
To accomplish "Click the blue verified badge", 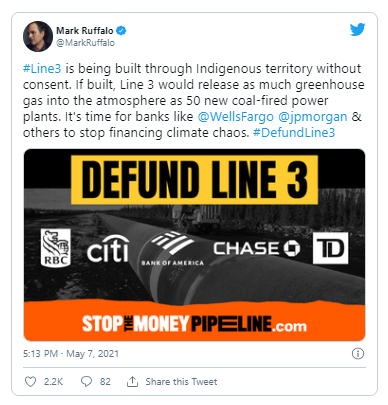I will pos(121,31).
